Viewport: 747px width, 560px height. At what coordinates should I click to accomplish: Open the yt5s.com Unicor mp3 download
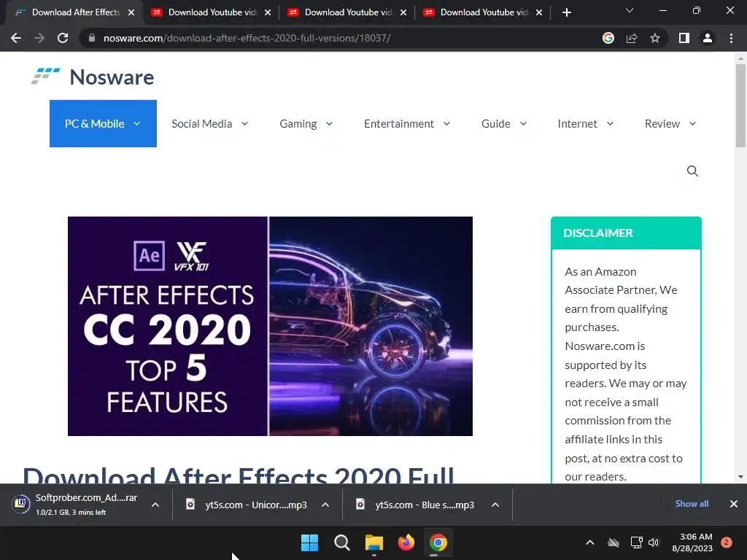(x=247, y=505)
